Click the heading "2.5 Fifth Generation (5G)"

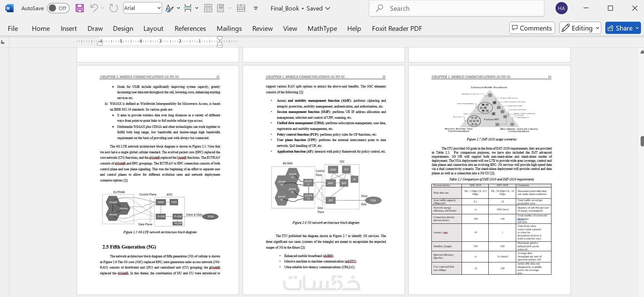pos(129,247)
